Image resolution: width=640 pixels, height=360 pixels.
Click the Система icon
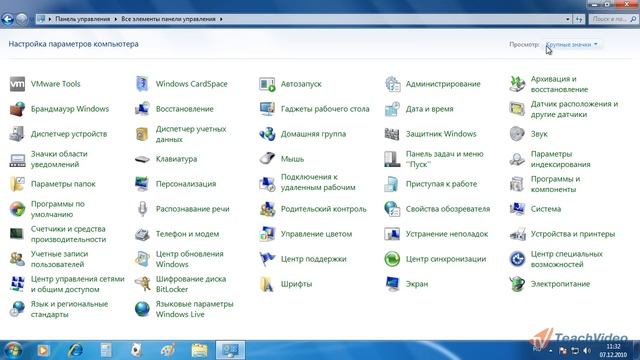(517, 209)
